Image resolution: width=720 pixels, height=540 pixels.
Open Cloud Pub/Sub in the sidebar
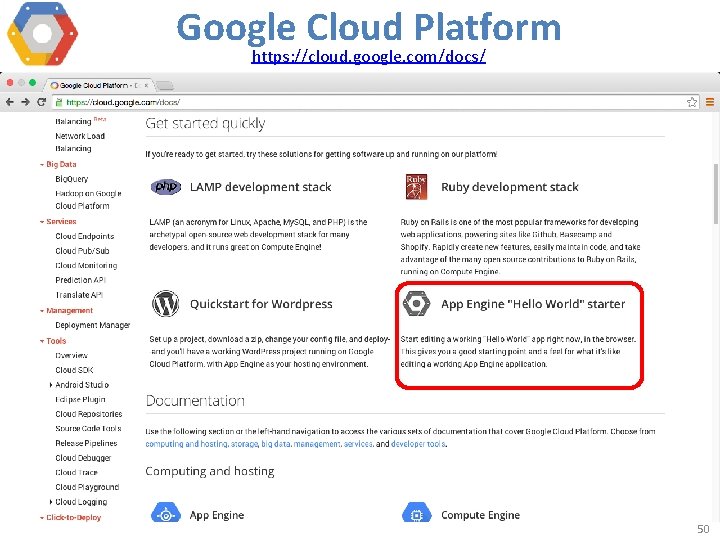[x=82, y=251]
